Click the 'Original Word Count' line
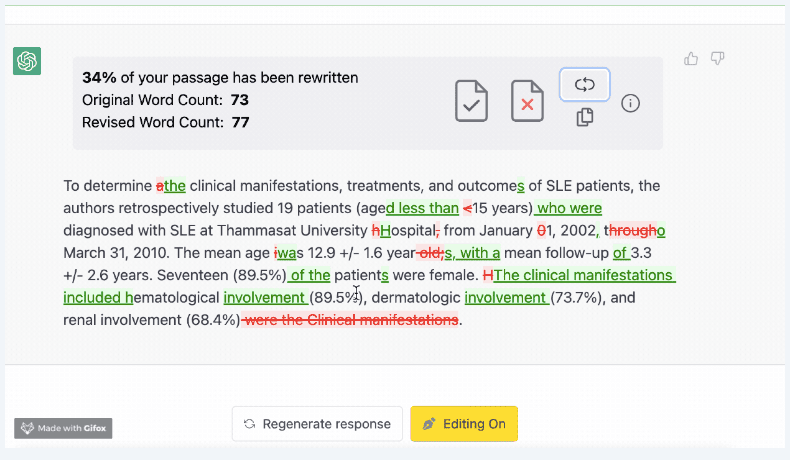The height and width of the screenshot is (460, 790). (165, 100)
